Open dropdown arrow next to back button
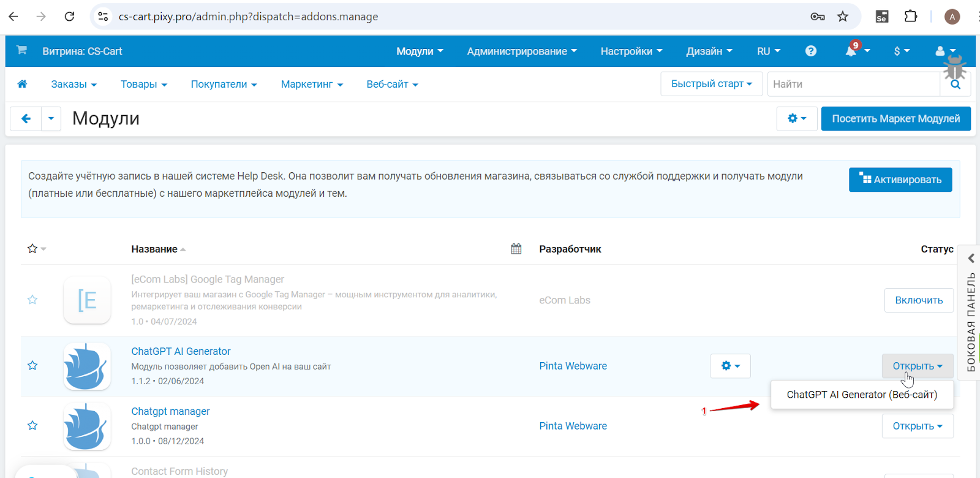Viewport: 980px width, 478px height. pyautogui.click(x=51, y=118)
